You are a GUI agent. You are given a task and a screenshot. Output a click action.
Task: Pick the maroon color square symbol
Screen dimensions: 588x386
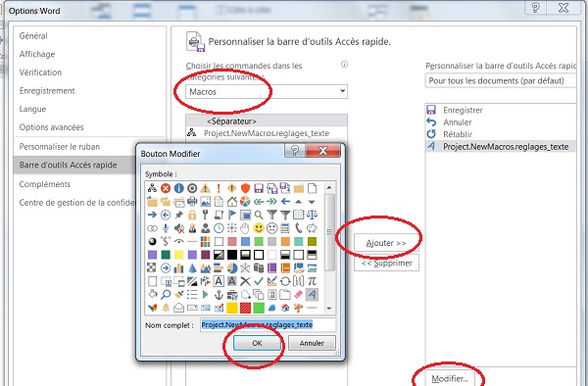205,255
